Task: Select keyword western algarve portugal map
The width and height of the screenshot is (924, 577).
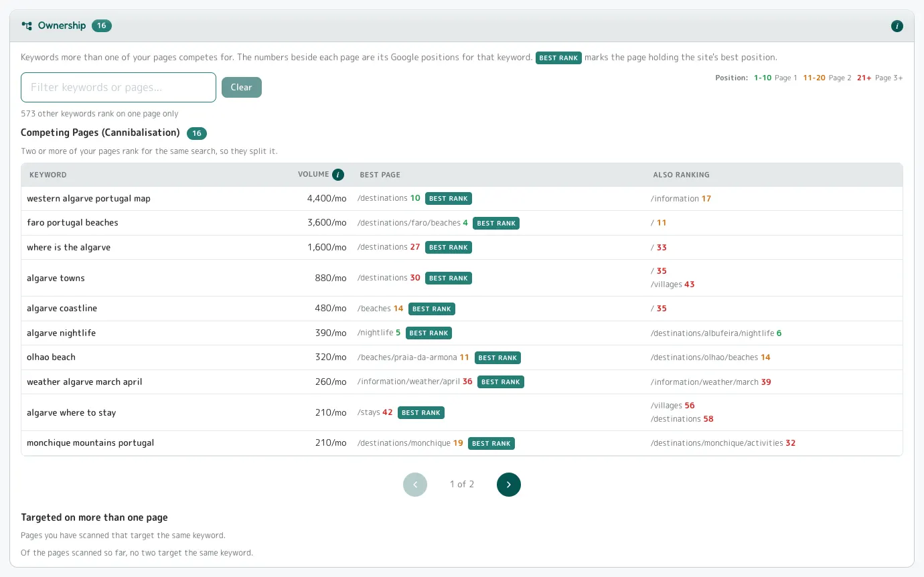Action: pyautogui.click(x=88, y=199)
